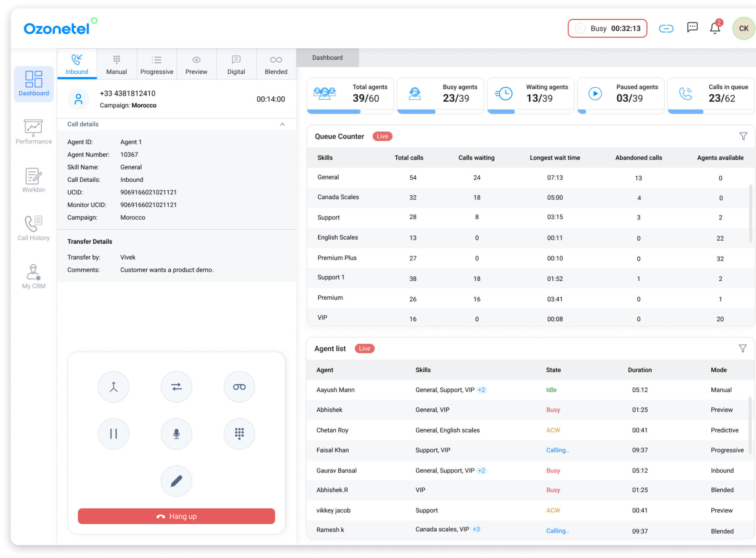Click the caller contact avatar icon

[78, 99]
